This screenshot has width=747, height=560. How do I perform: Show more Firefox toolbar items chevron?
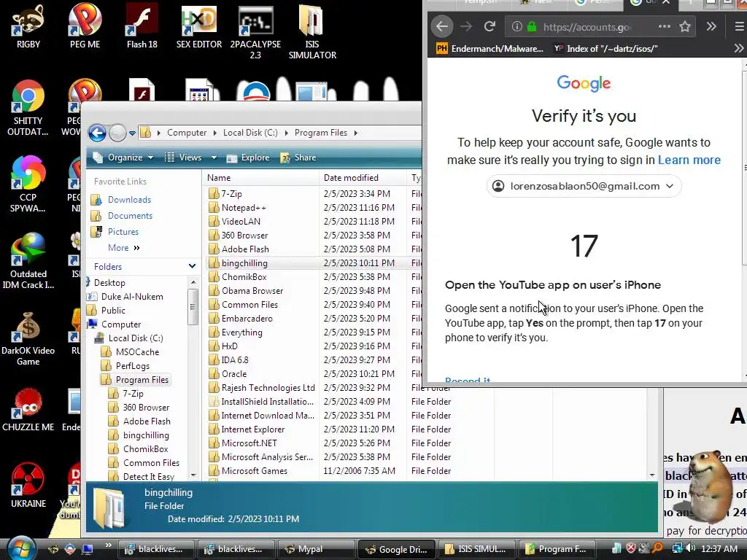[x=711, y=27]
